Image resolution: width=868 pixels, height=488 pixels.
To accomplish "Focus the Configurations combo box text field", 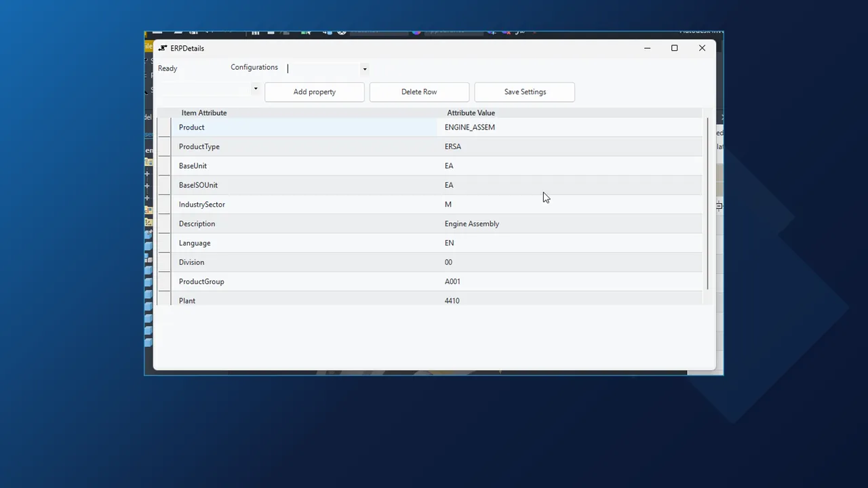I will click(x=323, y=68).
